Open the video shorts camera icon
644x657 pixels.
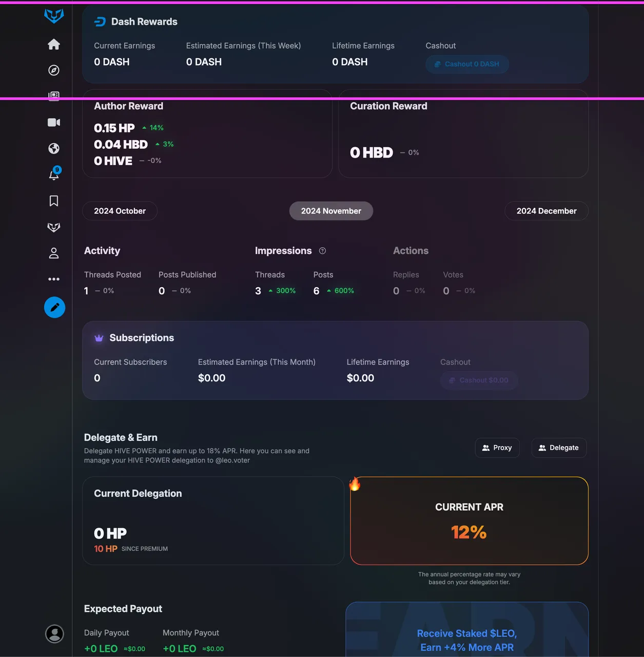[x=54, y=122]
